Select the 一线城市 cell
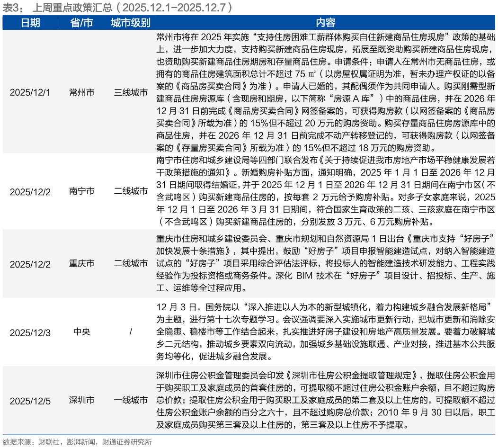The image size is (498, 448). pyautogui.click(x=131, y=400)
